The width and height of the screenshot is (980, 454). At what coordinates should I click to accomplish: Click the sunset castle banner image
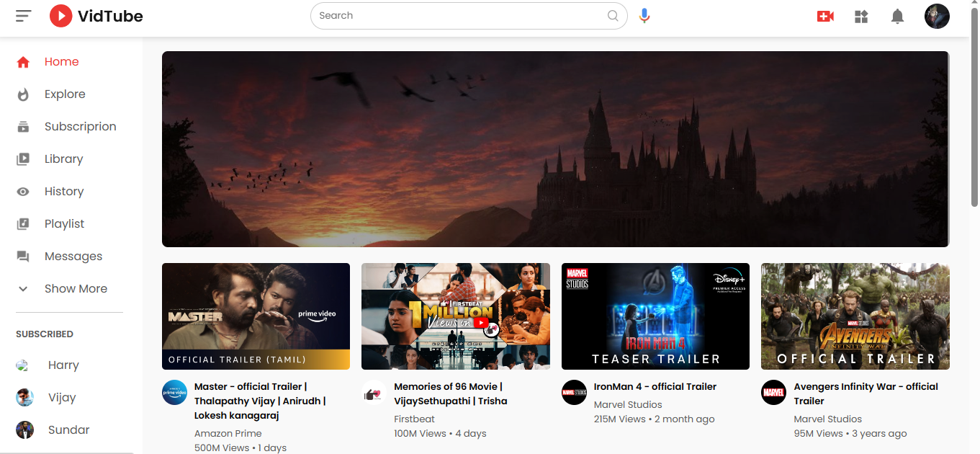click(555, 149)
